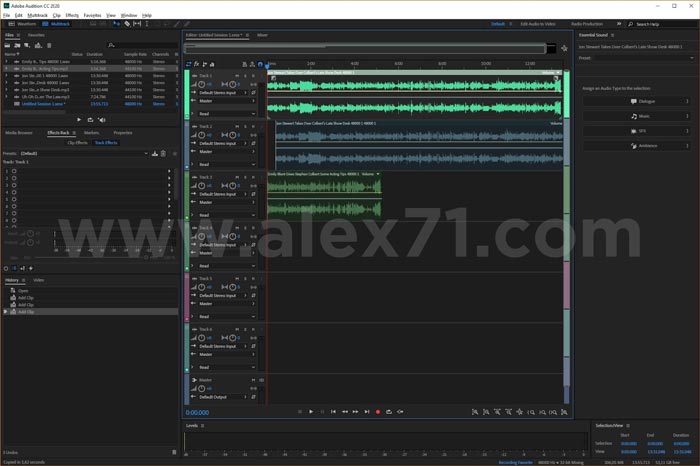Viewport: 700px width, 466px height.
Task: Open the Markers tab
Action: click(x=92, y=133)
